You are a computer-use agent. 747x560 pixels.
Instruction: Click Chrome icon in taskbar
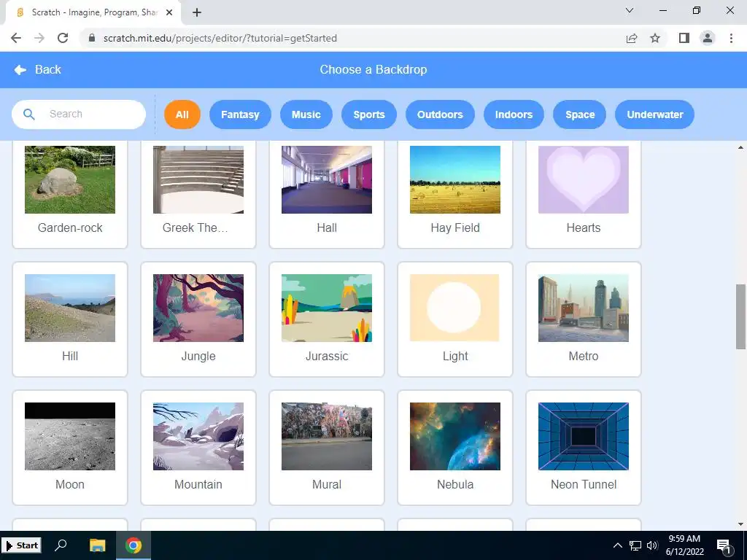(133, 545)
